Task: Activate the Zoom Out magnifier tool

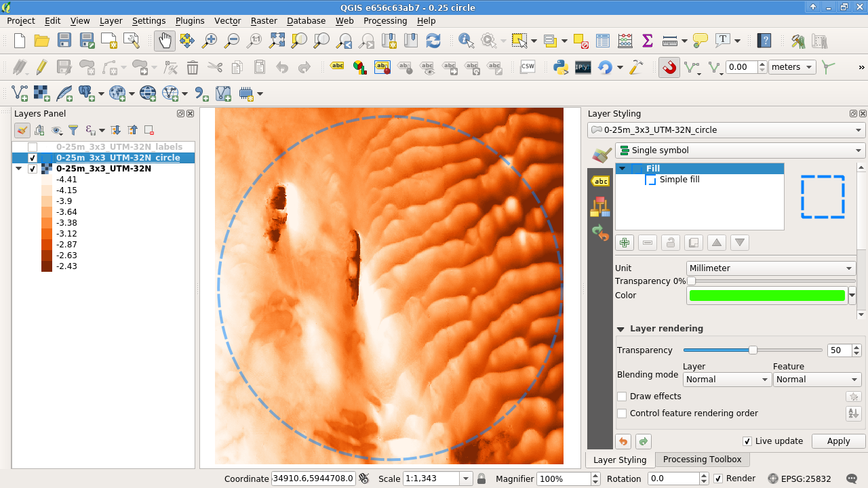Action: point(232,41)
